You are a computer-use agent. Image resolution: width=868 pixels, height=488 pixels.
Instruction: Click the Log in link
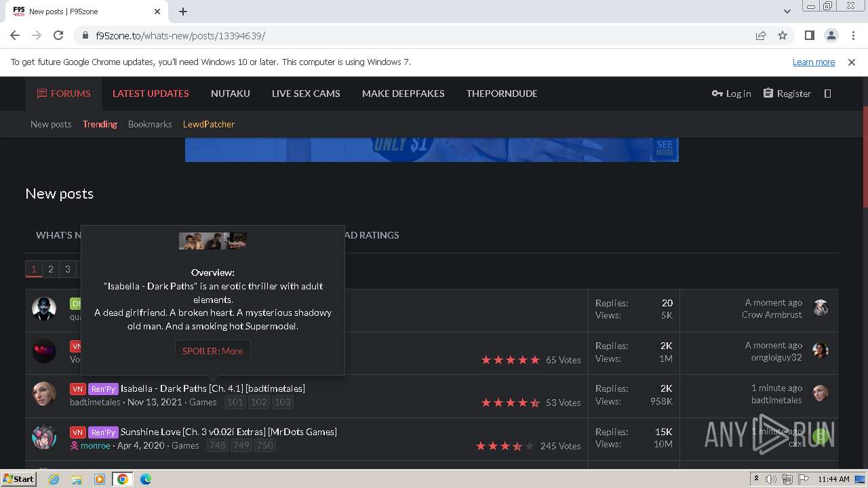coord(731,94)
